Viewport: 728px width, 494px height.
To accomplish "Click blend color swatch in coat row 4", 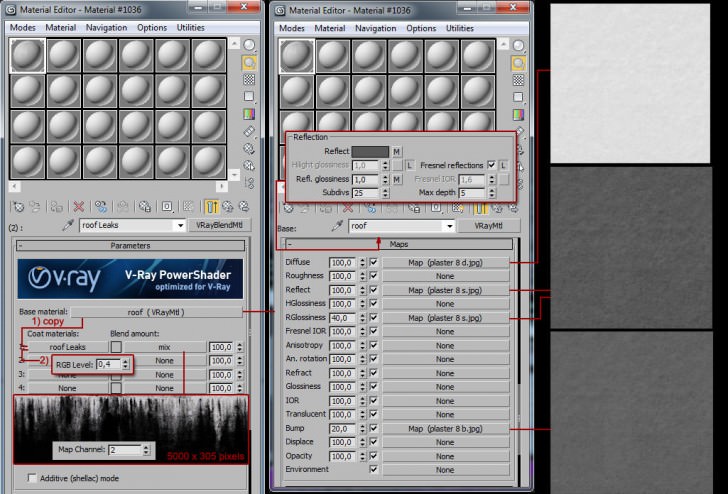I will (x=116, y=388).
